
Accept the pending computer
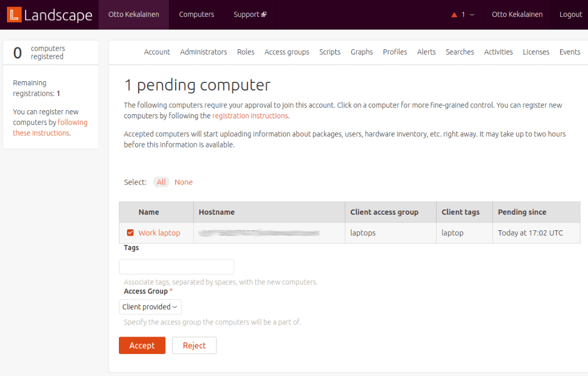(141, 345)
